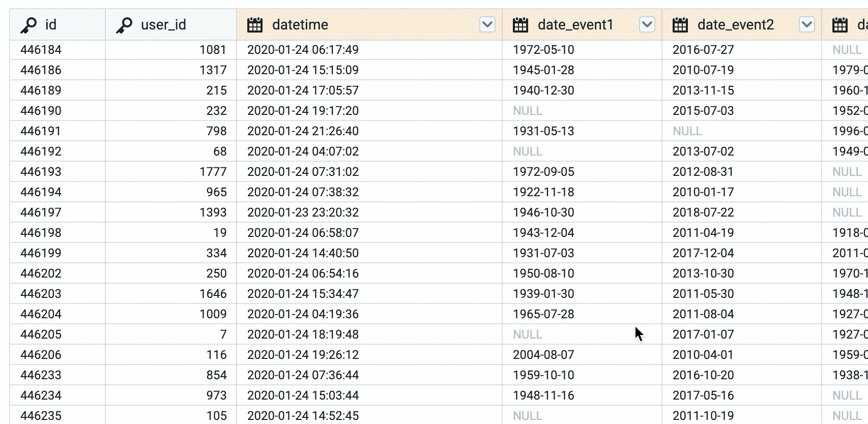This screenshot has height=424, width=868.
Task: Click user_id value 1777
Action: (213, 172)
